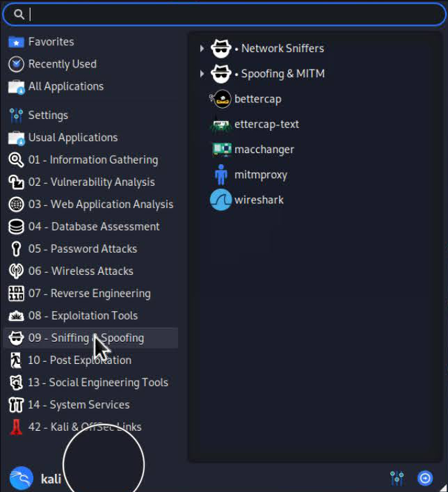The width and height of the screenshot is (448, 492).
Task: Expand the Network Sniffers submenu arrow
Action: [202, 49]
